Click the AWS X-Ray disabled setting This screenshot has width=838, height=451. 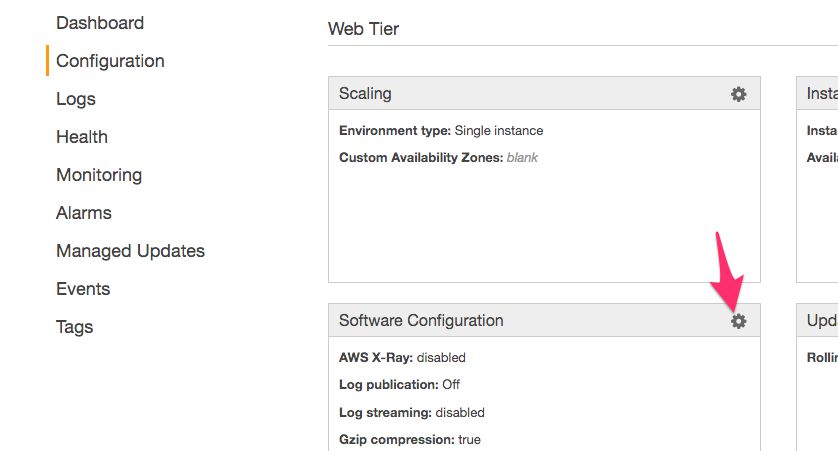click(x=402, y=357)
